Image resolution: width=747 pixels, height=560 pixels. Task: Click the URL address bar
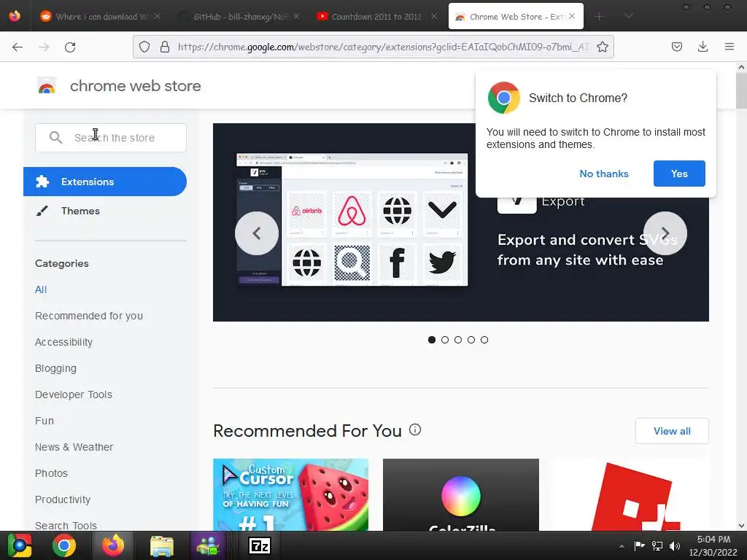[x=373, y=47]
